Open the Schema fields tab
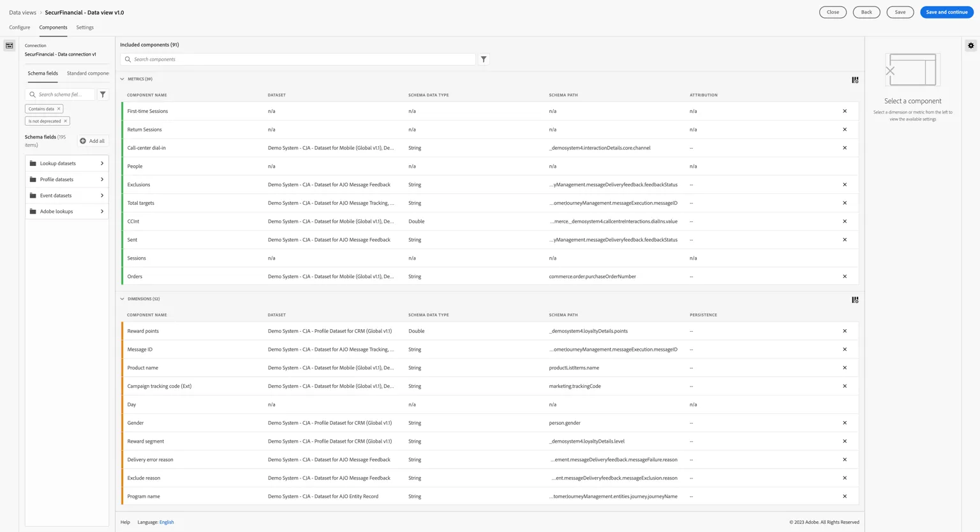 (43, 73)
